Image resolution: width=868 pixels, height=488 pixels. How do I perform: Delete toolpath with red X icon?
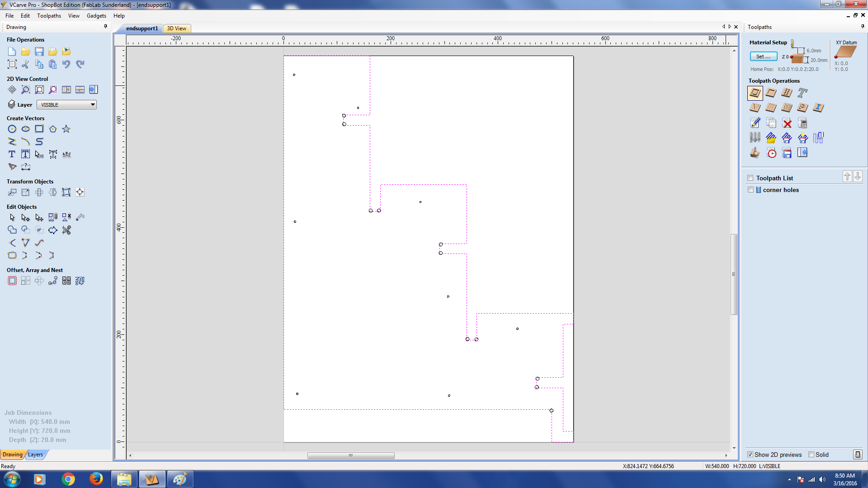point(787,123)
